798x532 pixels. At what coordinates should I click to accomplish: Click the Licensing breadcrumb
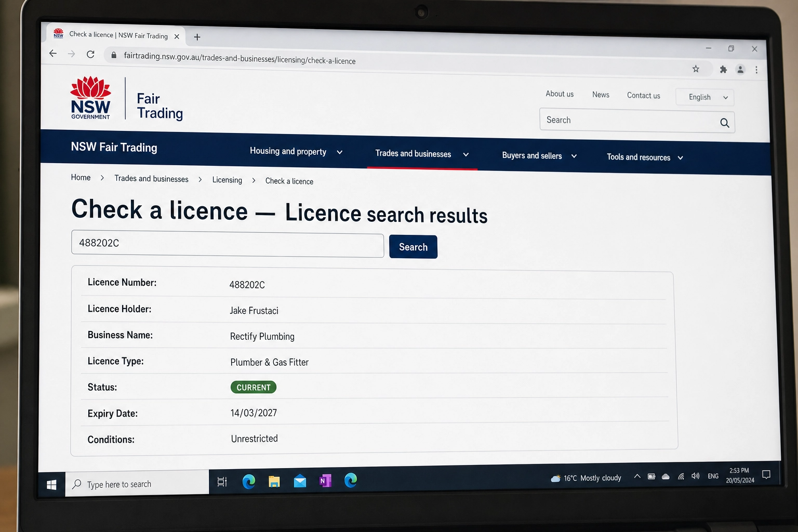[x=227, y=180]
